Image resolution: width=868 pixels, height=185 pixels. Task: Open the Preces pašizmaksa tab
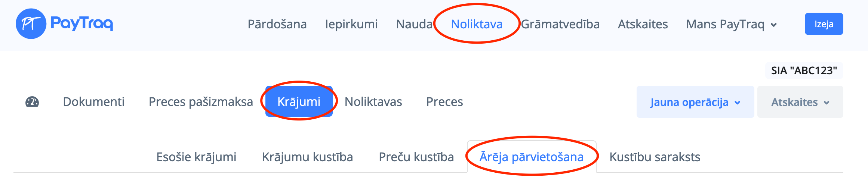[x=201, y=102]
